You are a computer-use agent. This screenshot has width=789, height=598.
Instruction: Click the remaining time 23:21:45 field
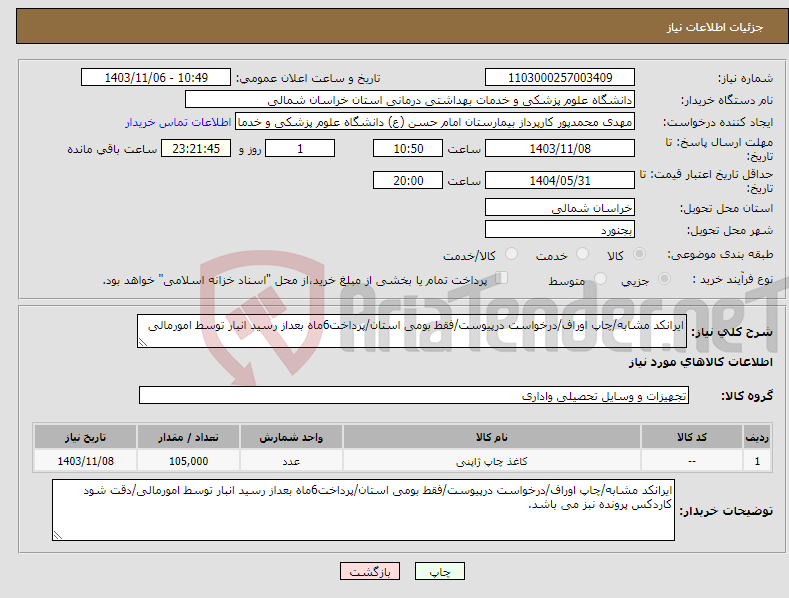(196, 148)
